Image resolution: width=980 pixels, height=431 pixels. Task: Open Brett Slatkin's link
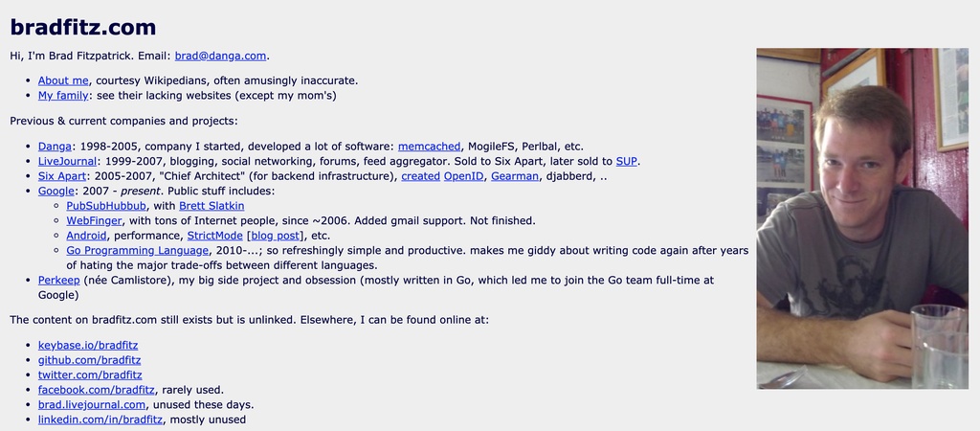pos(212,205)
